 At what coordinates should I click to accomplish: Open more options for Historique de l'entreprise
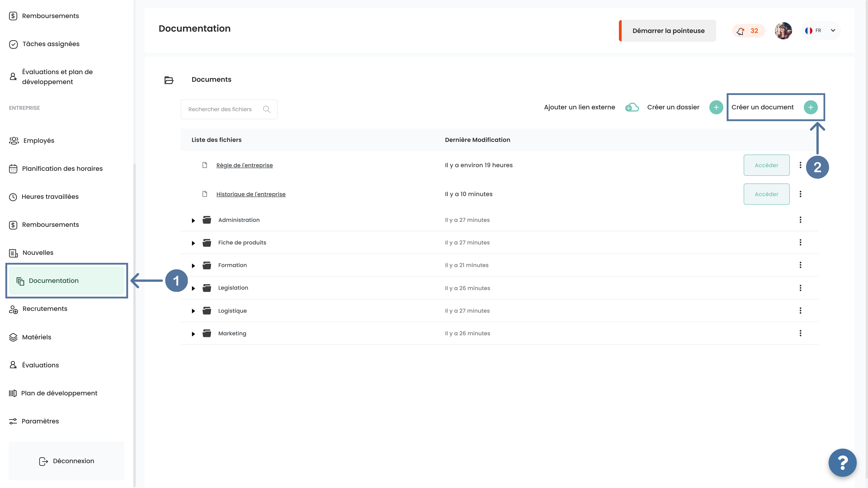(x=801, y=194)
